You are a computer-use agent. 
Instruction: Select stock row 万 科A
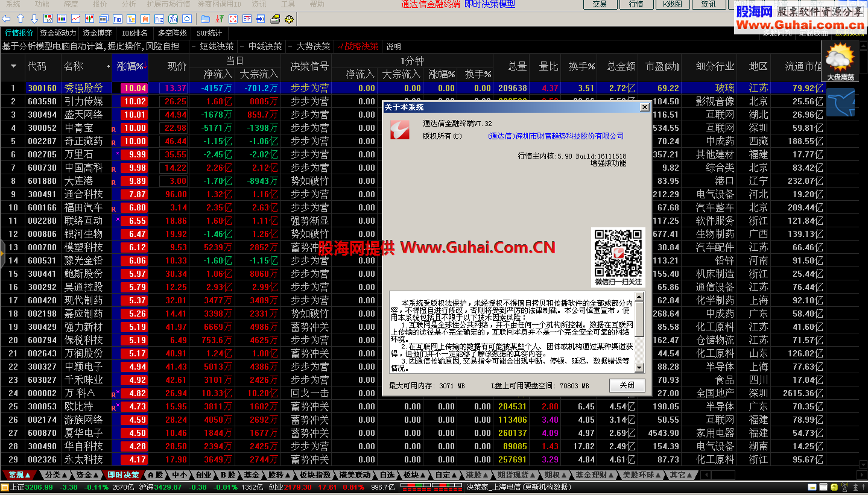pyautogui.click(x=411, y=393)
